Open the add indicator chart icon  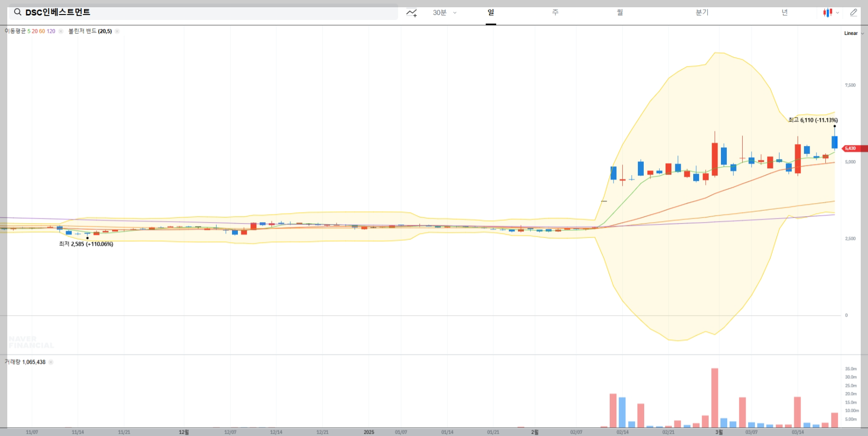412,13
